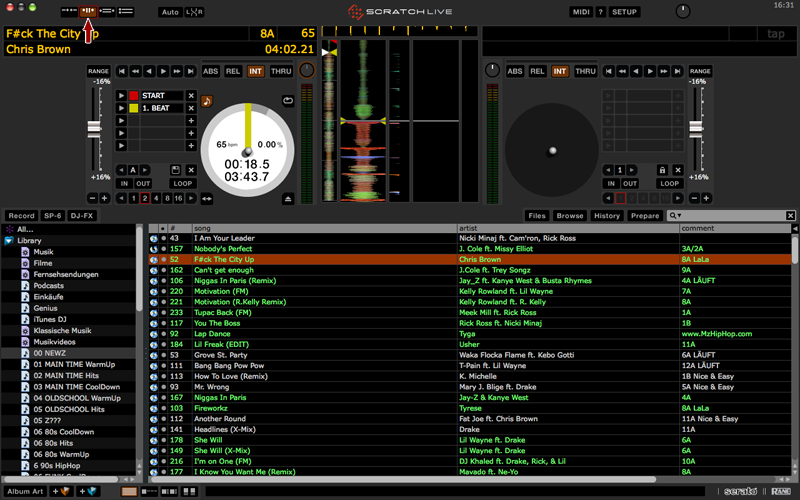Toggle the Auto button in top bar
The image size is (800, 500).
[169, 12]
